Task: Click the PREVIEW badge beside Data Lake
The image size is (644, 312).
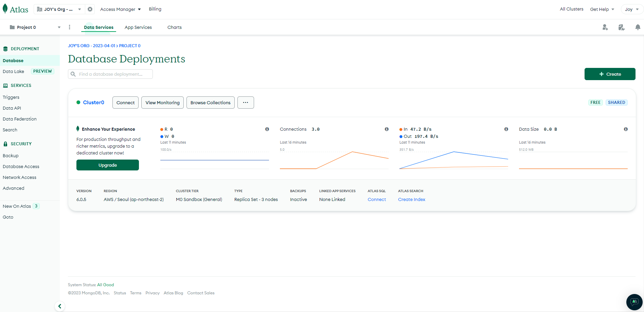Action: pos(42,71)
